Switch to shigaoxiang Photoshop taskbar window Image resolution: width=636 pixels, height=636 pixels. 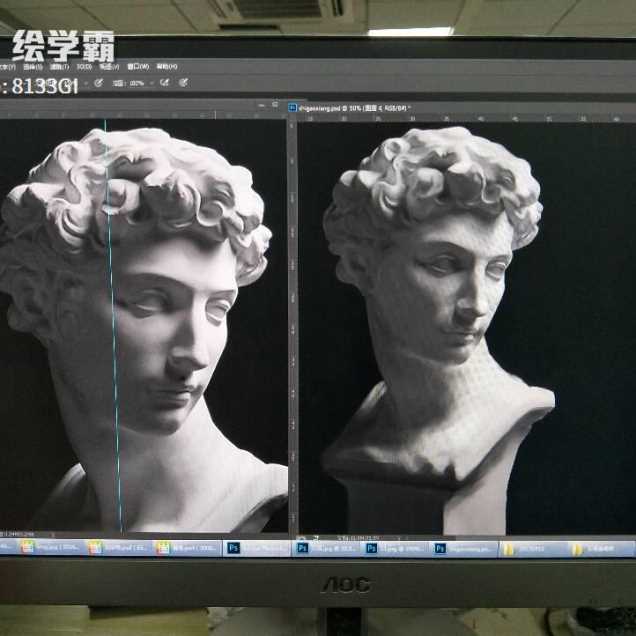pyautogui.click(x=465, y=549)
